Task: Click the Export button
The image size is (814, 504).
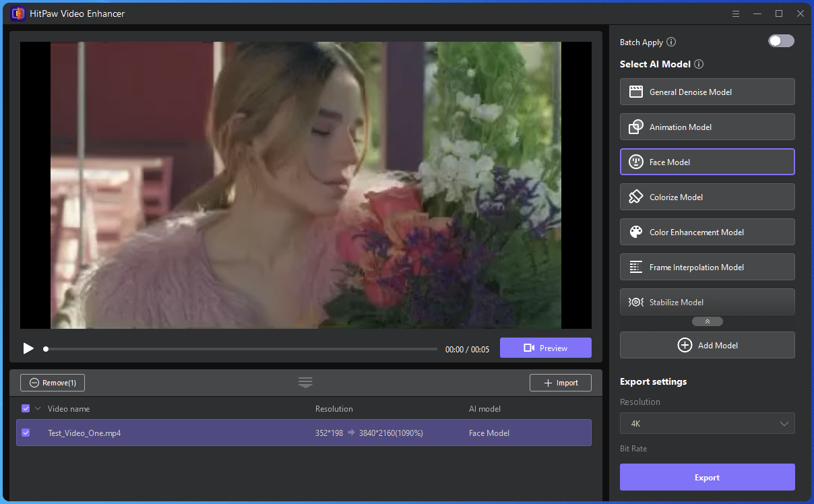Action: tap(707, 477)
